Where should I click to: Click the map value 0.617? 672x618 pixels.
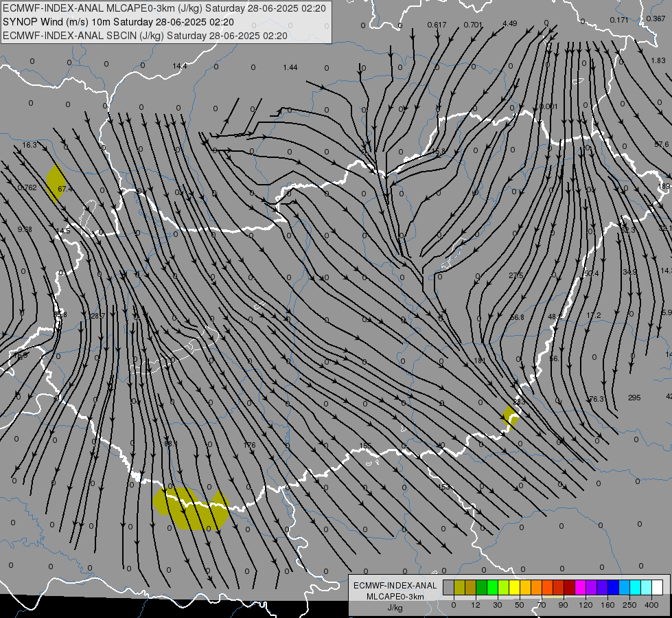tap(437, 25)
